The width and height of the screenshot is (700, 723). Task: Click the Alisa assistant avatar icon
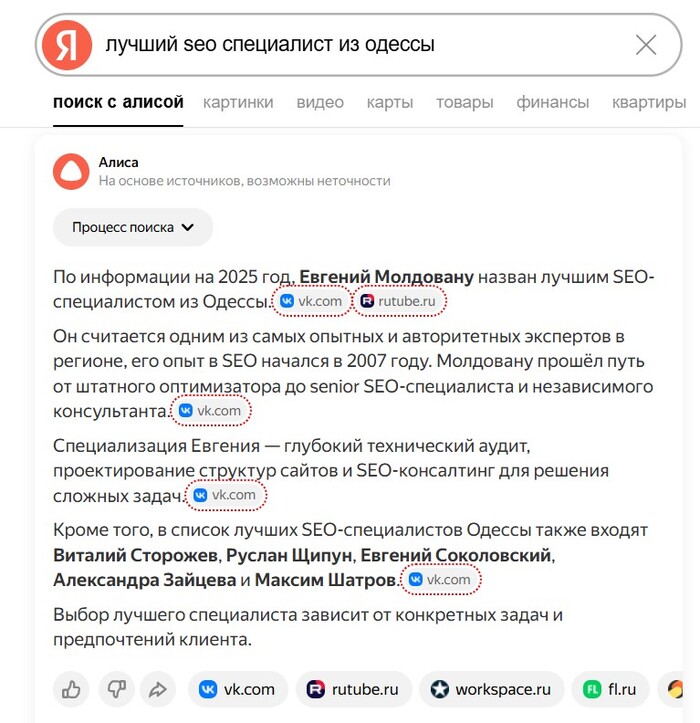[x=71, y=171]
